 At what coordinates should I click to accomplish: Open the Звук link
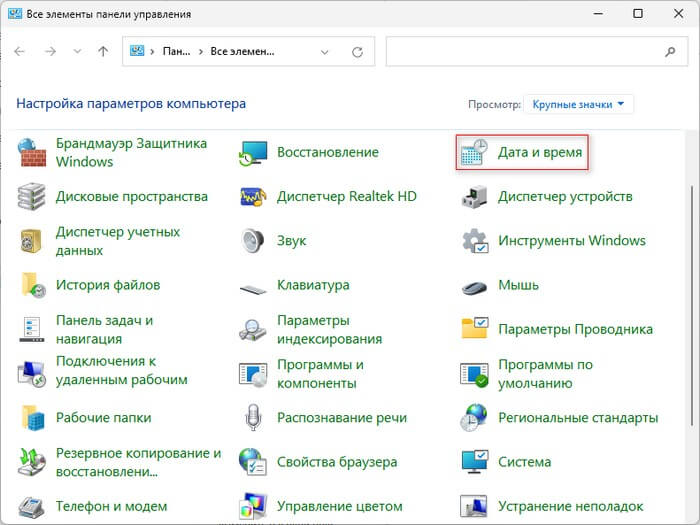point(292,241)
